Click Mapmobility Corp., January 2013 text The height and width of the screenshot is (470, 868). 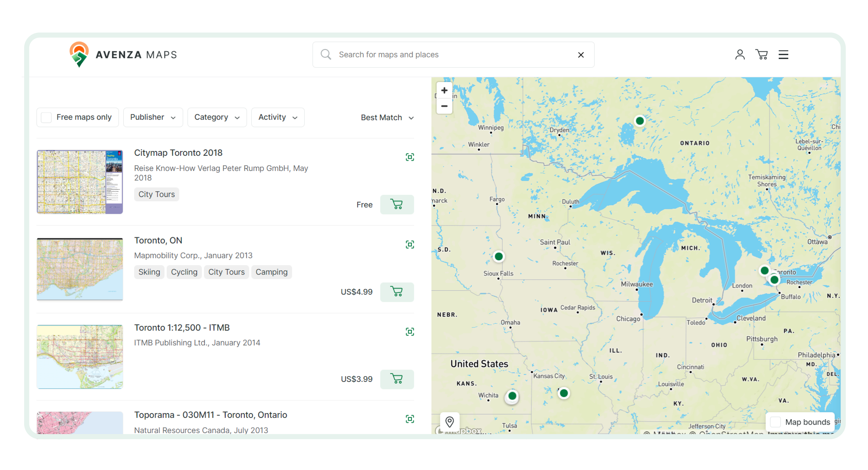pyautogui.click(x=193, y=255)
